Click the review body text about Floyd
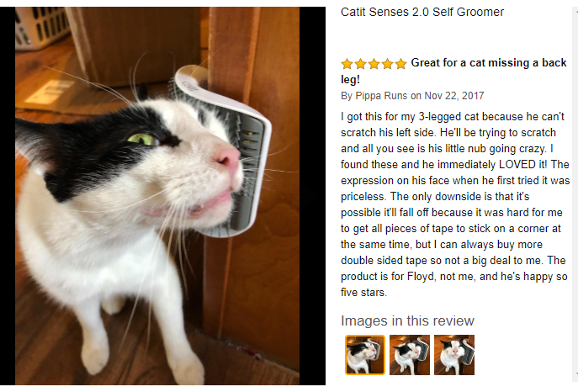The image size is (578, 392). (x=454, y=204)
